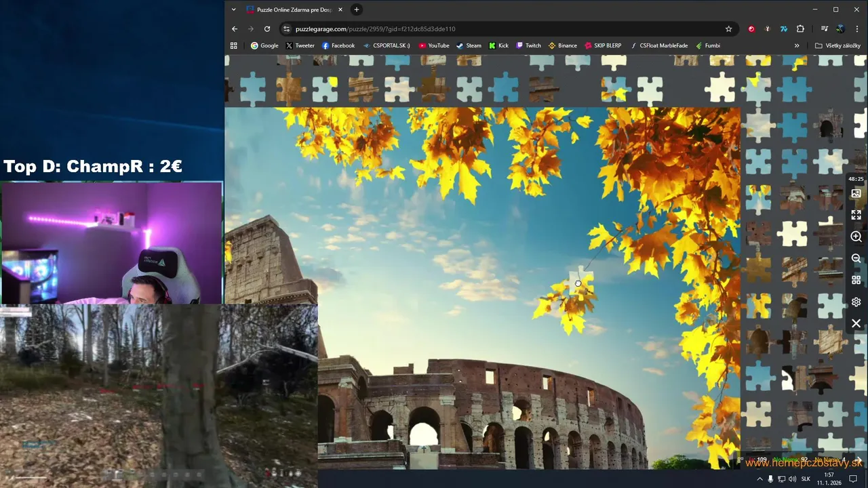Open the YouTube bookmark

434,45
